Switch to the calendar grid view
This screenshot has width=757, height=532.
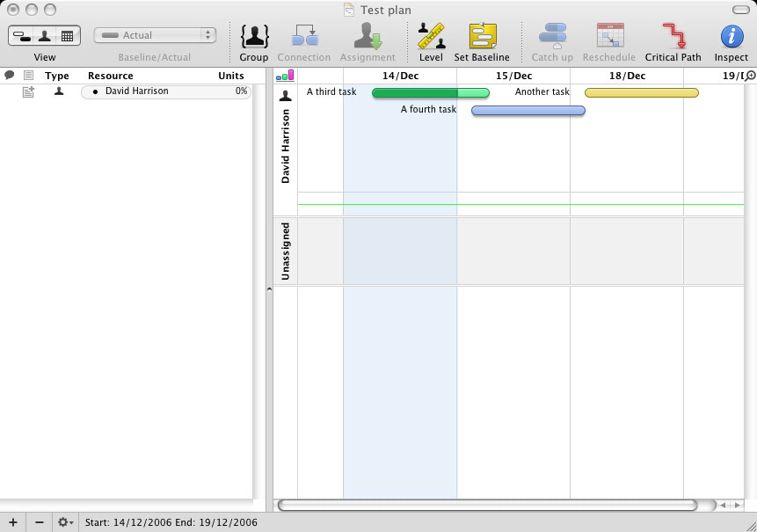[x=68, y=35]
